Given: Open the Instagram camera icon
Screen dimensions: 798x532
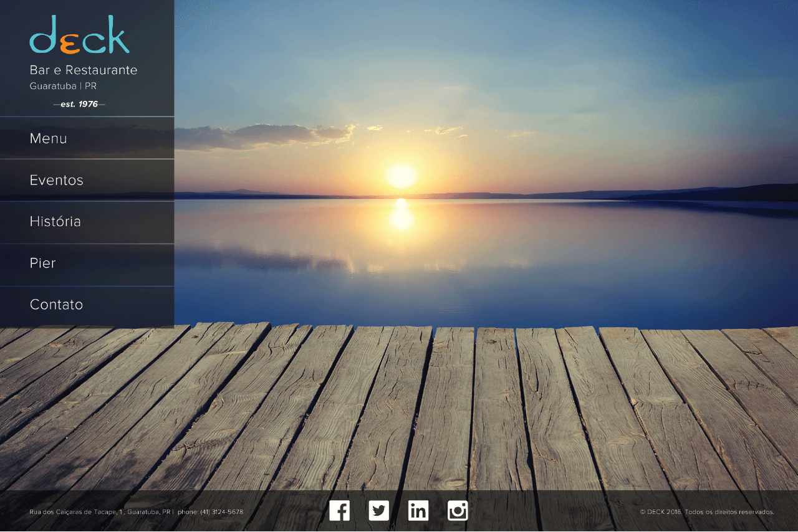Looking at the screenshot, I should tap(458, 511).
